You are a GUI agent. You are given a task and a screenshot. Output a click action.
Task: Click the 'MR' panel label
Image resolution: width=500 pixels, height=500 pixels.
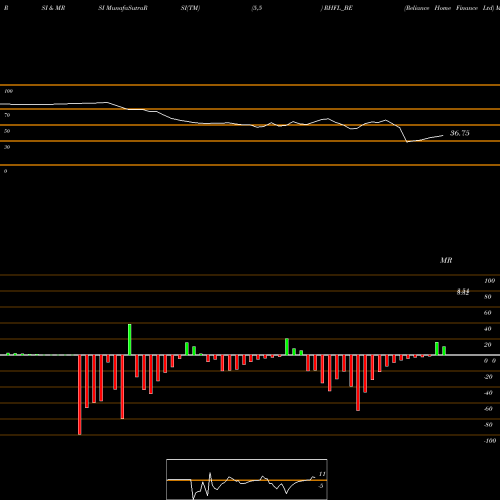(446, 260)
